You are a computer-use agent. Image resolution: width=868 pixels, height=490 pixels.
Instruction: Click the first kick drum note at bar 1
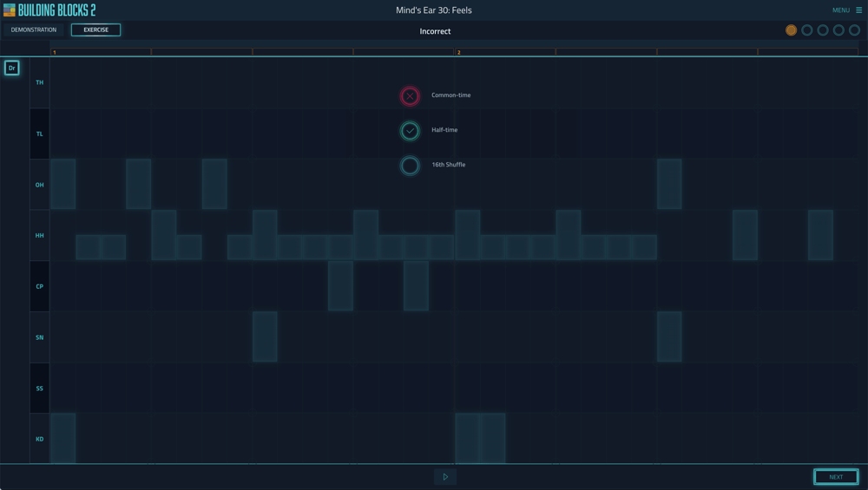(x=63, y=438)
